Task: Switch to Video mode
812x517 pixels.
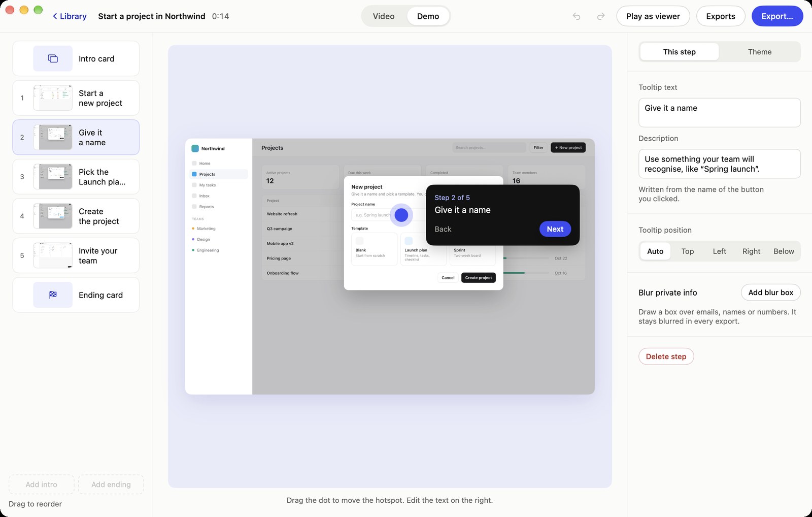Action: [x=384, y=16]
